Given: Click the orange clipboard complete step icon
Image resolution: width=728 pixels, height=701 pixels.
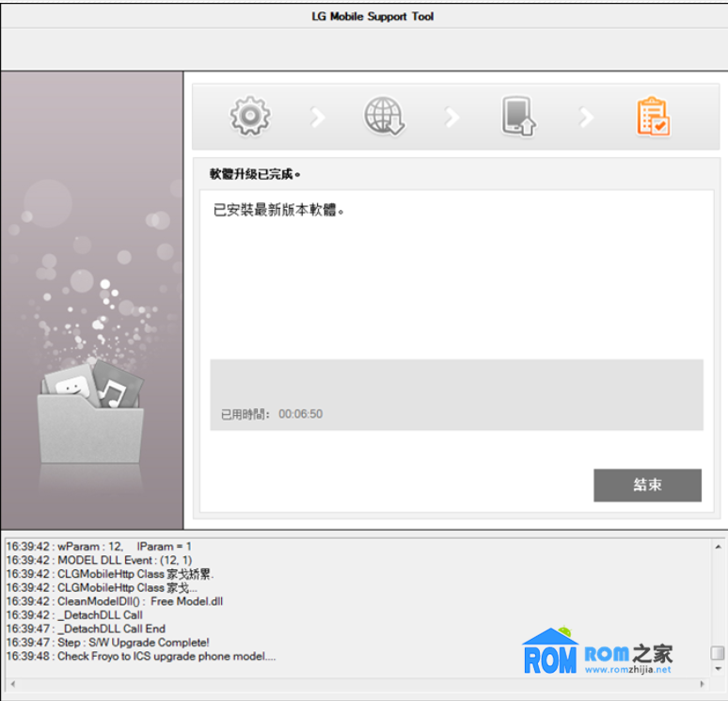Looking at the screenshot, I should click(x=653, y=116).
